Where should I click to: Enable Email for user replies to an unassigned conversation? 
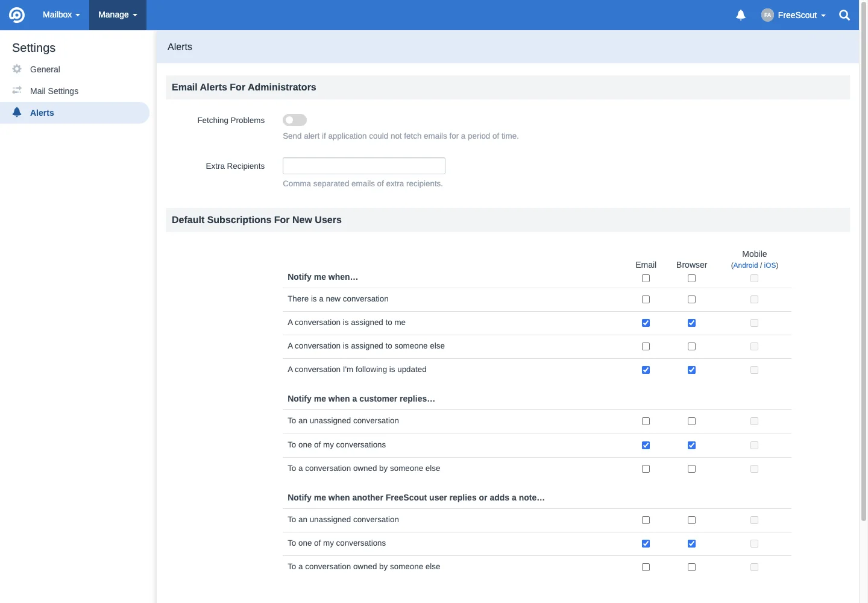coord(646,520)
